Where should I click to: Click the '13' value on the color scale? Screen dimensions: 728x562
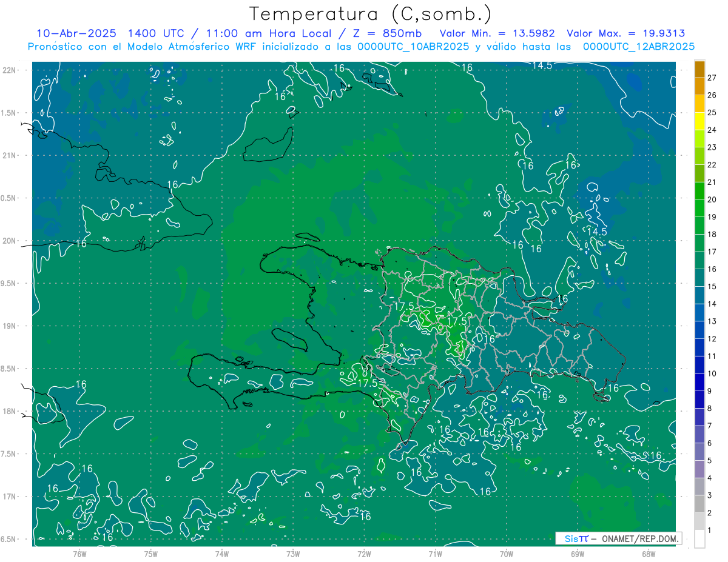[x=712, y=321]
